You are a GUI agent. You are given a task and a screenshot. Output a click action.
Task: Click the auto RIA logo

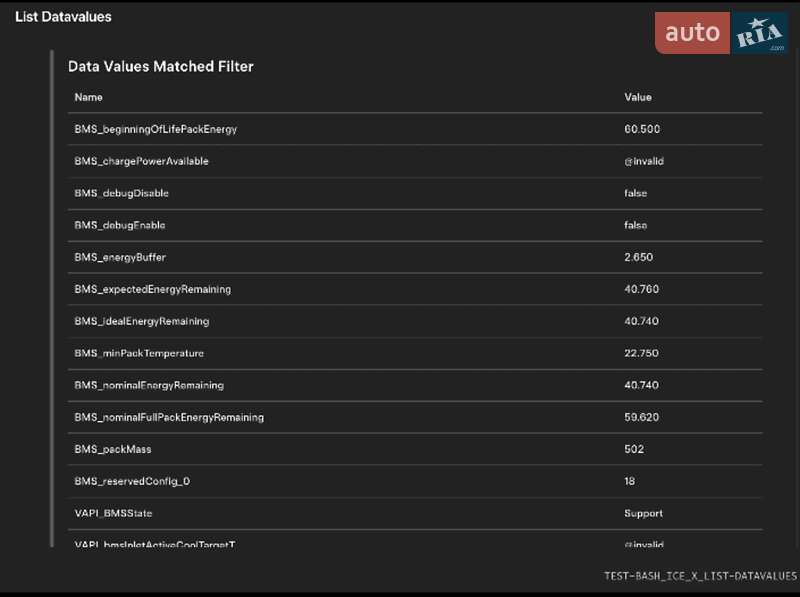721,33
